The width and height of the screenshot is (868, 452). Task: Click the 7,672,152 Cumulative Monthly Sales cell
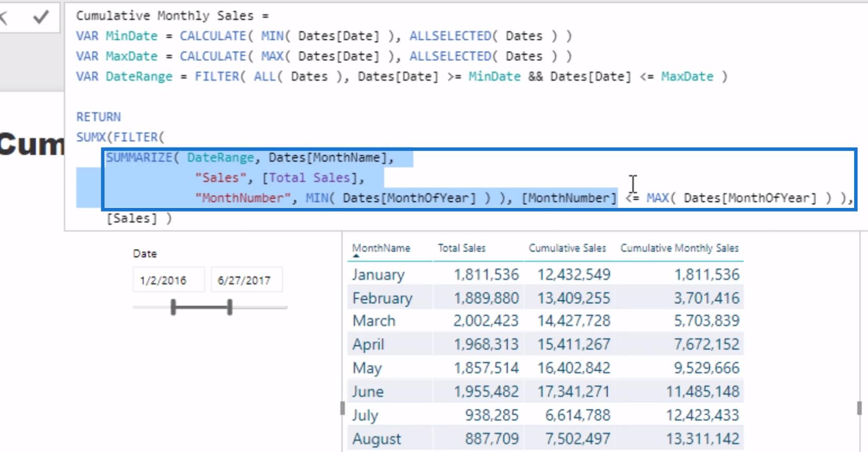(x=707, y=344)
